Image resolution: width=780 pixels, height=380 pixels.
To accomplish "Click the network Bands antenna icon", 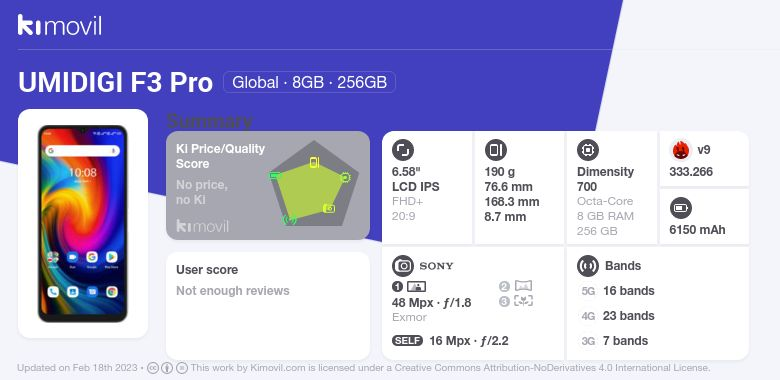I will coord(588,266).
